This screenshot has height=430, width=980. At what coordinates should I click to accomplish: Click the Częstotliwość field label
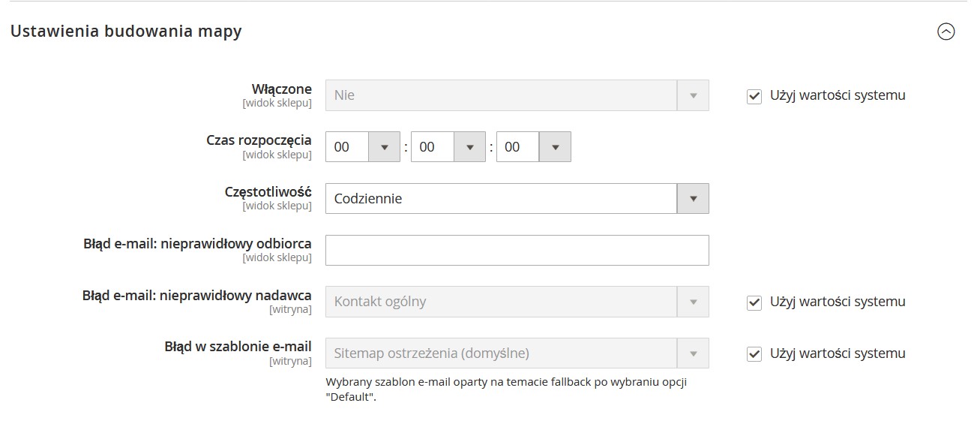[x=268, y=192]
